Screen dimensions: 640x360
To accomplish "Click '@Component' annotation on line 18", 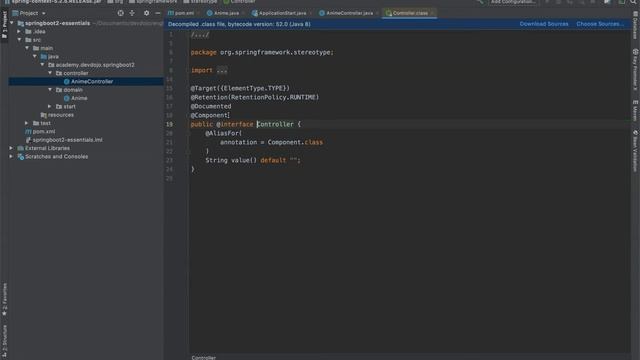I will 210,115.
